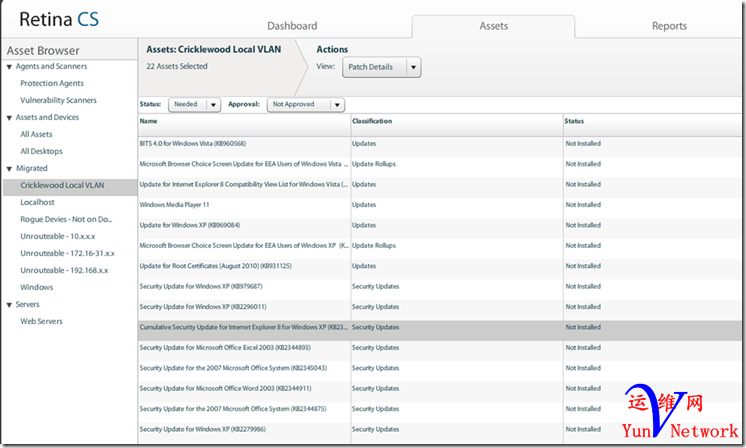
Task: Select Unrouteable - 172.16-31.x.x group
Action: [67, 253]
